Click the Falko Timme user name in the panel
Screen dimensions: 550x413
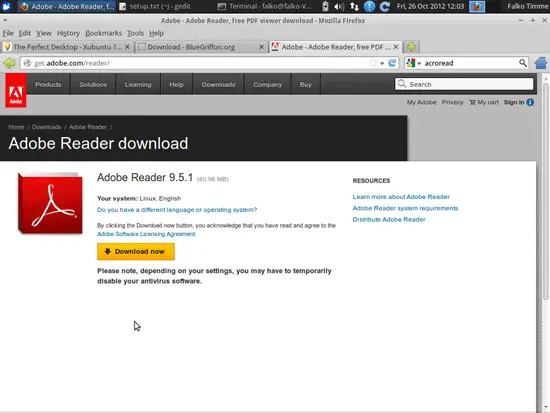click(x=528, y=6)
